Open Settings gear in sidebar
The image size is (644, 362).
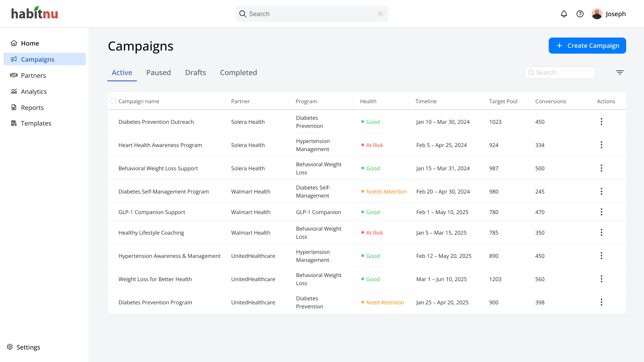pos(10,347)
